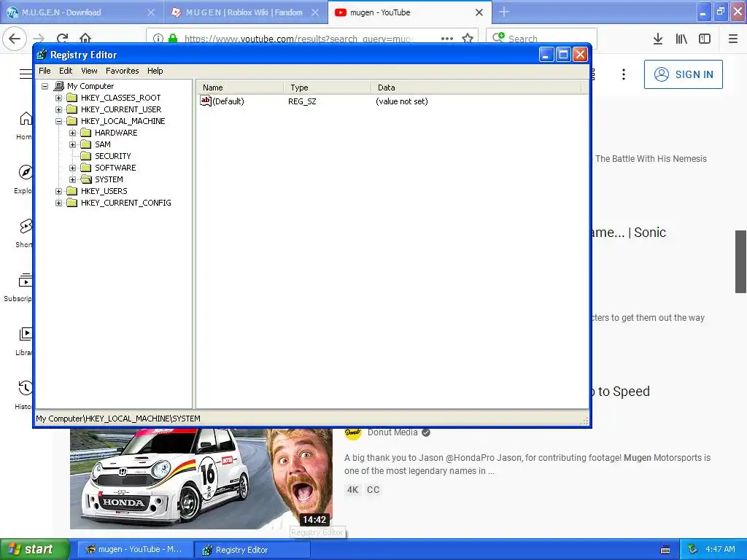
Task: Collapse the My Computer tree node
Action: tap(44, 86)
